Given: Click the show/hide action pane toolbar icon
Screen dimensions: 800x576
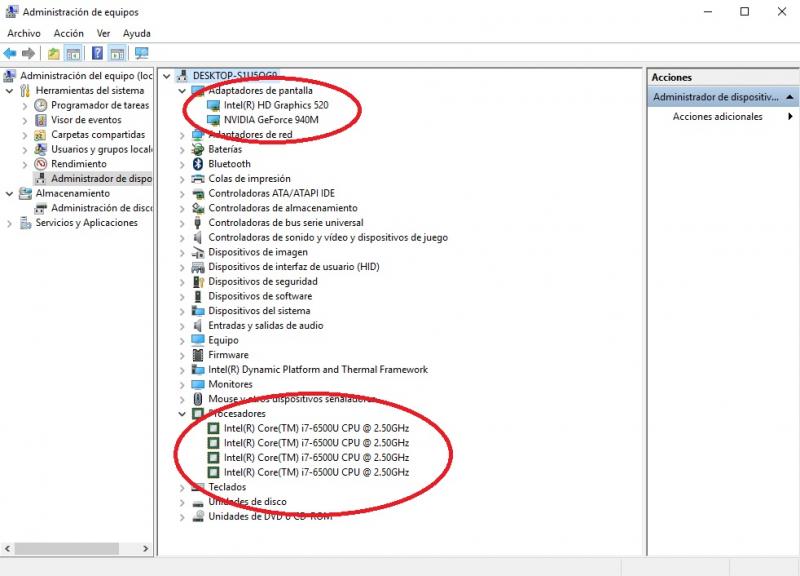Looking at the screenshot, I should (117, 53).
